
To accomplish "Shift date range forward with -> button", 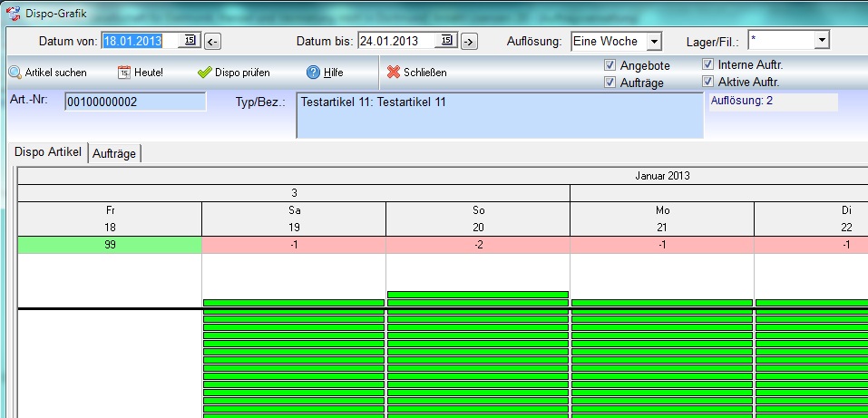I will pyautogui.click(x=470, y=42).
